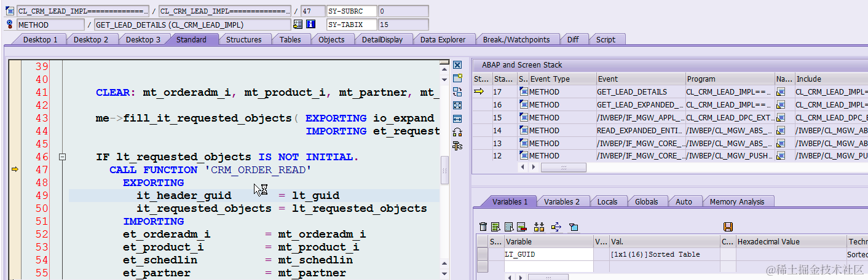Click the method type icon in stack row 13

[524, 143]
